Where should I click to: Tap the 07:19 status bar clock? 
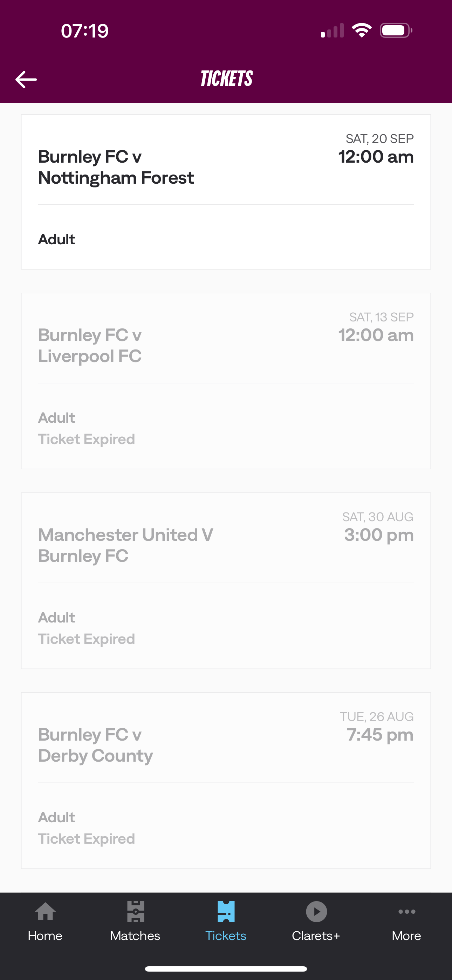[85, 31]
